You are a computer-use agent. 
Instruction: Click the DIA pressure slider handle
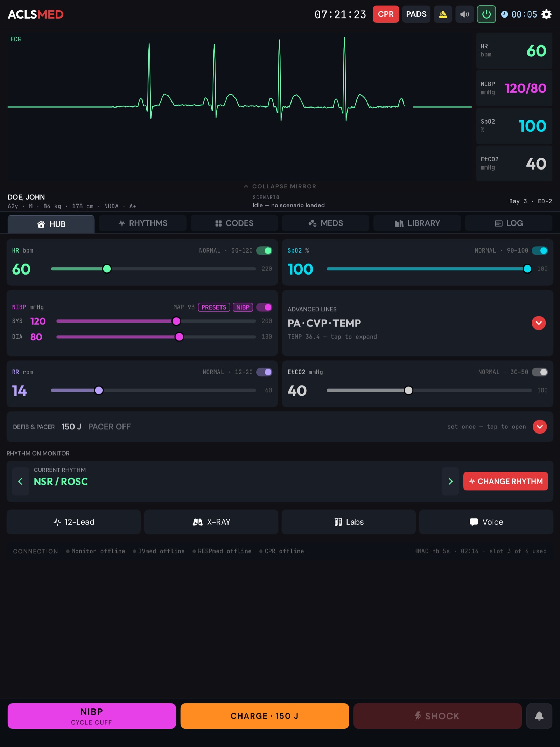[x=179, y=337]
